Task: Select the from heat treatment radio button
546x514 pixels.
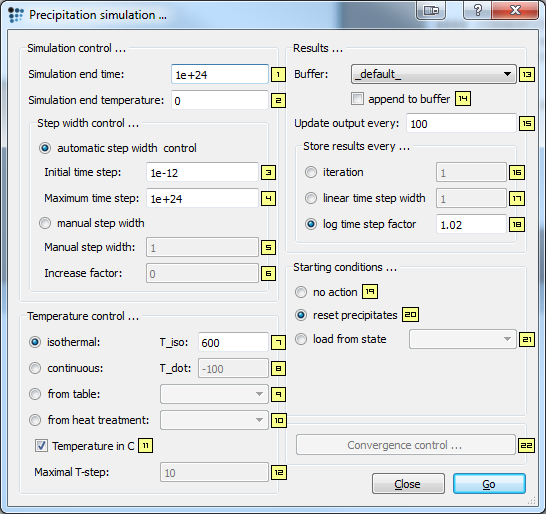Action: [35, 420]
